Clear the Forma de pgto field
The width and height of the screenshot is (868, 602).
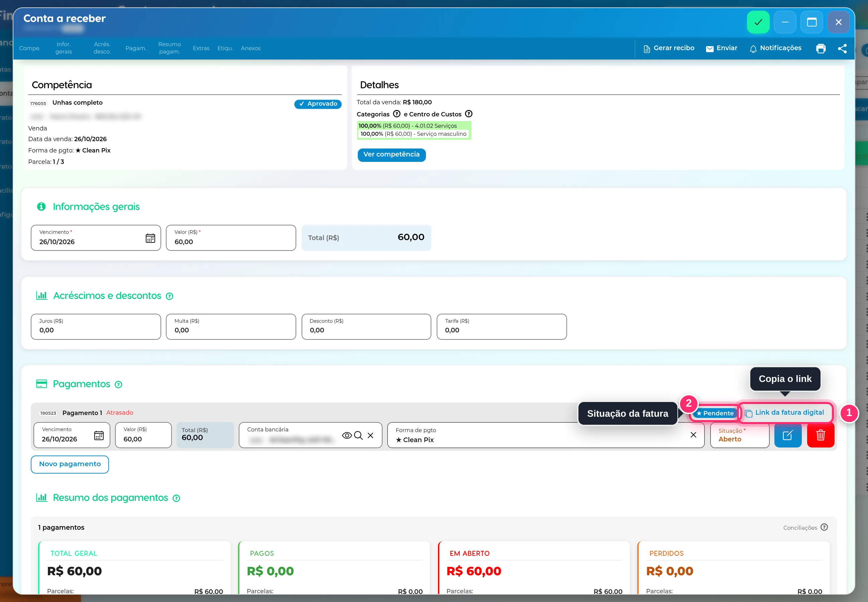tap(693, 435)
